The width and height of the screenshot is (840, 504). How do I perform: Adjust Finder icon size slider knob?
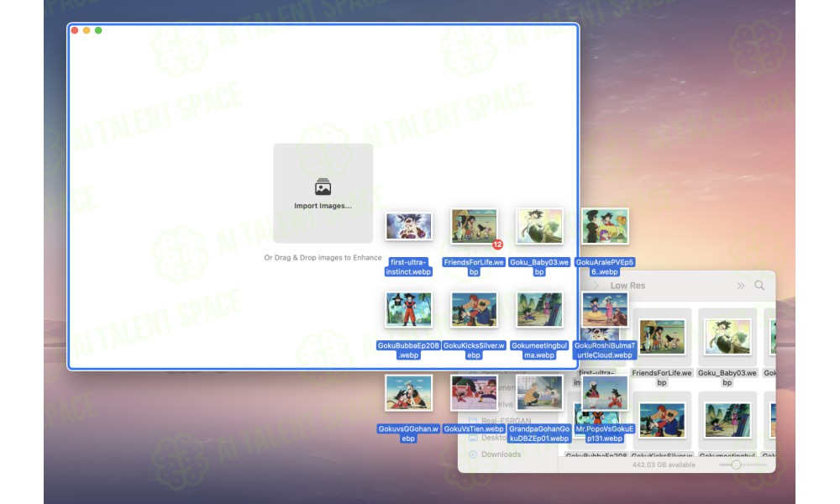(x=736, y=465)
